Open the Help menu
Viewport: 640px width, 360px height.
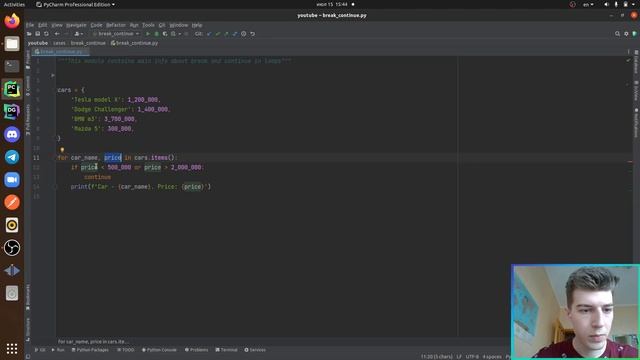pyautogui.click(x=197, y=25)
